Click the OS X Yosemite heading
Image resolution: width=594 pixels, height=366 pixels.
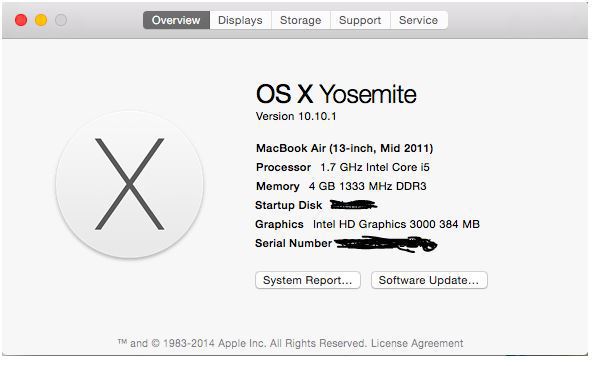336,94
